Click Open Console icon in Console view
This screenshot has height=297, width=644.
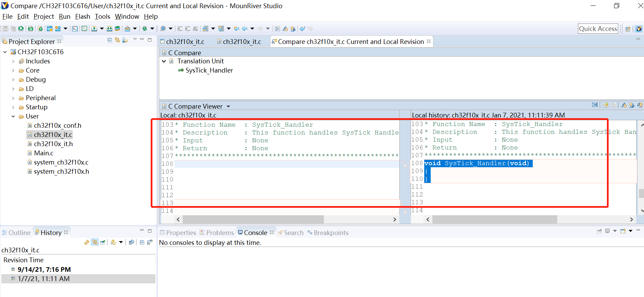tap(623, 231)
